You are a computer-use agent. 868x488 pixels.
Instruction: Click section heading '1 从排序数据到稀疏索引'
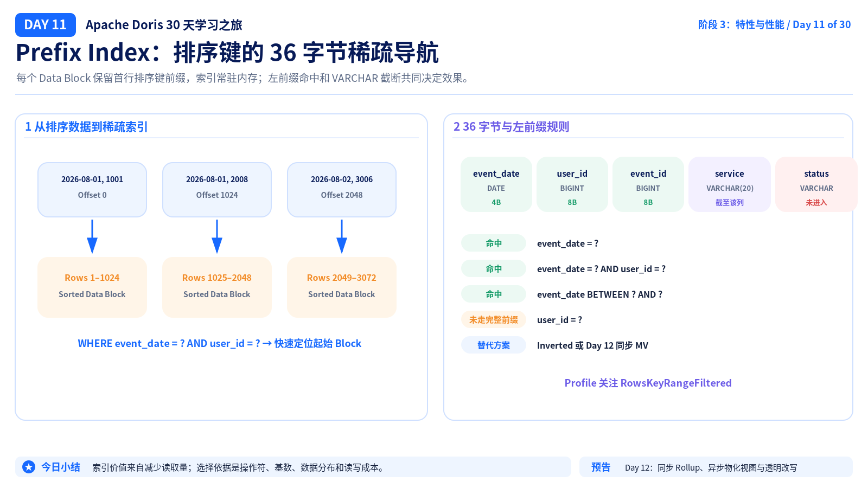[86, 127]
